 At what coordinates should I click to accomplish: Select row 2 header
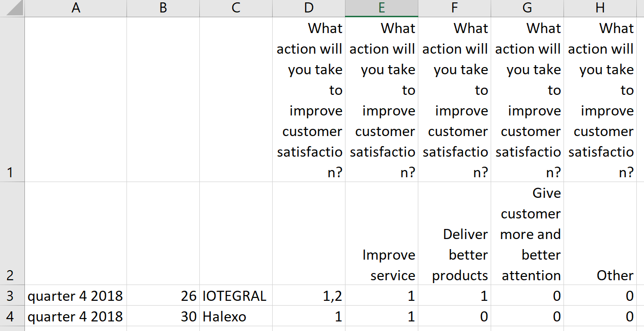pyautogui.click(x=12, y=233)
